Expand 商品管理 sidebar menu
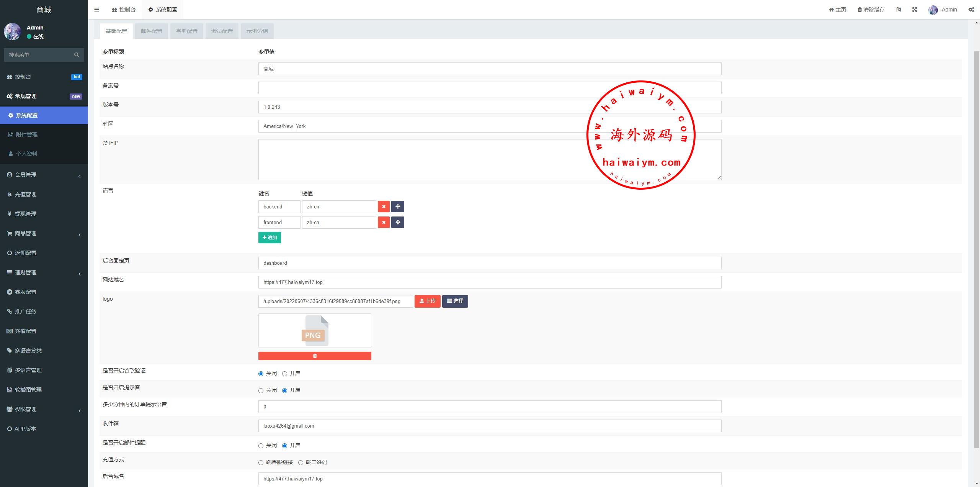 tap(44, 233)
